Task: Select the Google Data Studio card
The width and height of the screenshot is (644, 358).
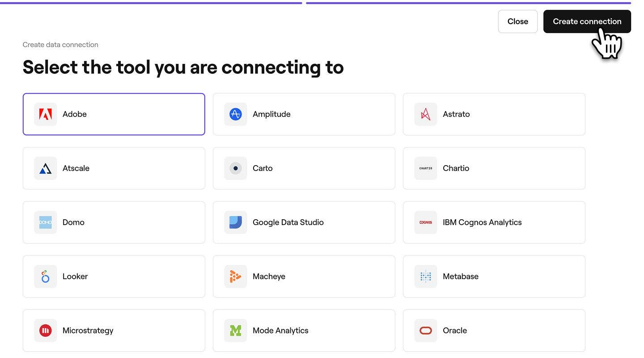Action: click(x=304, y=222)
